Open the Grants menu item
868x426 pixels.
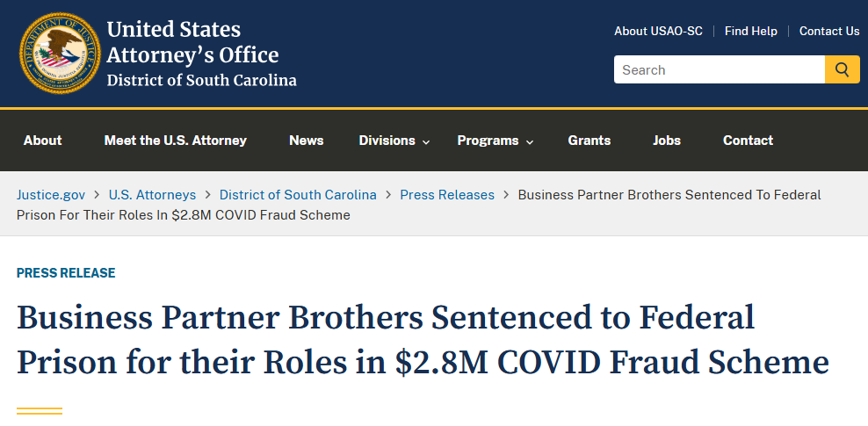pos(589,141)
